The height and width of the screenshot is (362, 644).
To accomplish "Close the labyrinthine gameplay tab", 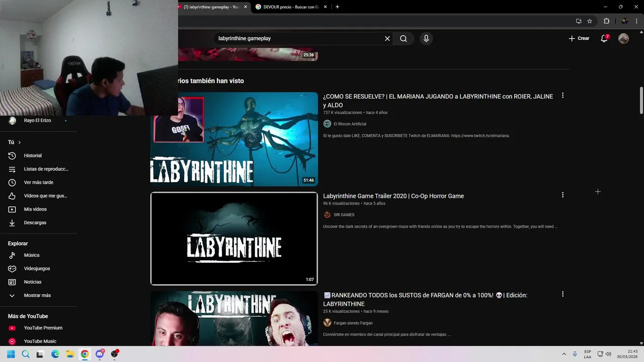I will tap(246, 7).
